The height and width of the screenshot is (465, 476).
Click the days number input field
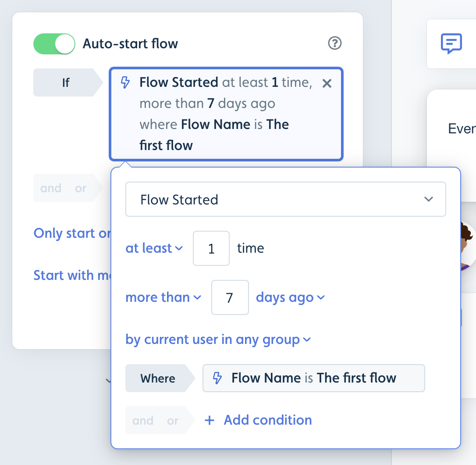[230, 297]
